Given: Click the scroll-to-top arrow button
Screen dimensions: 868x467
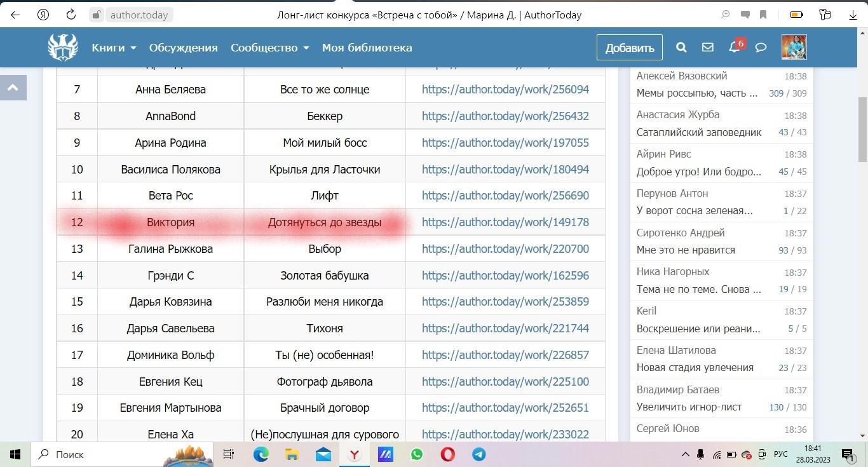Looking at the screenshot, I should (13, 88).
